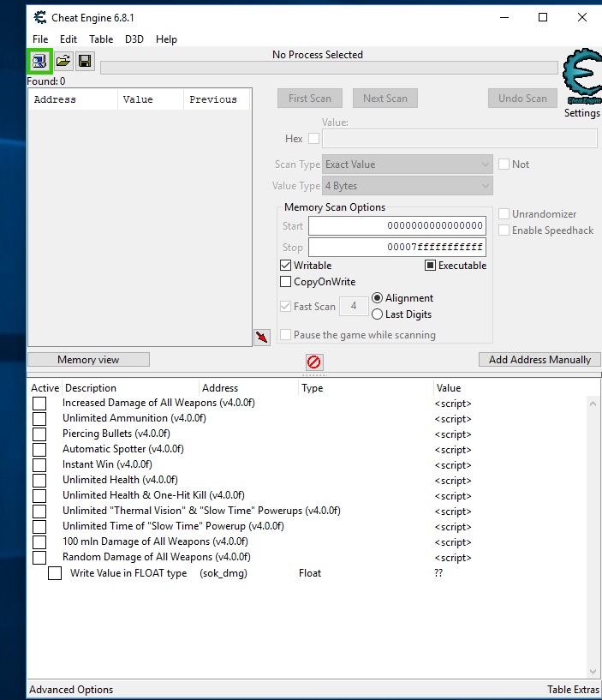Check Pause the game while scanning
This screenshot has height=700, width=602.
(286, 334)
